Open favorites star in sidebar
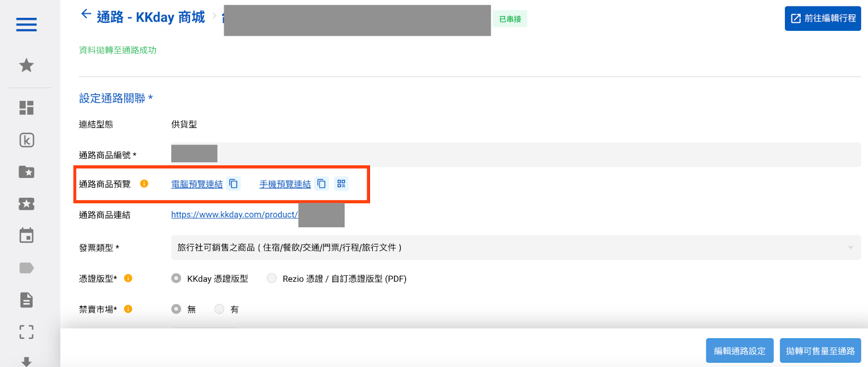This screenshot has width=868, height=367. (26, 66)
